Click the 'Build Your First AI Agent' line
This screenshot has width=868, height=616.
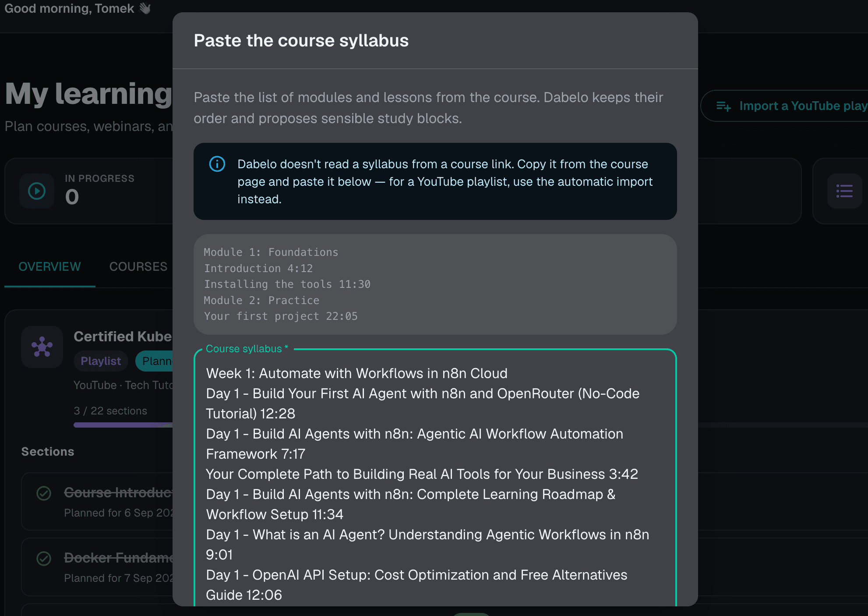423,404
